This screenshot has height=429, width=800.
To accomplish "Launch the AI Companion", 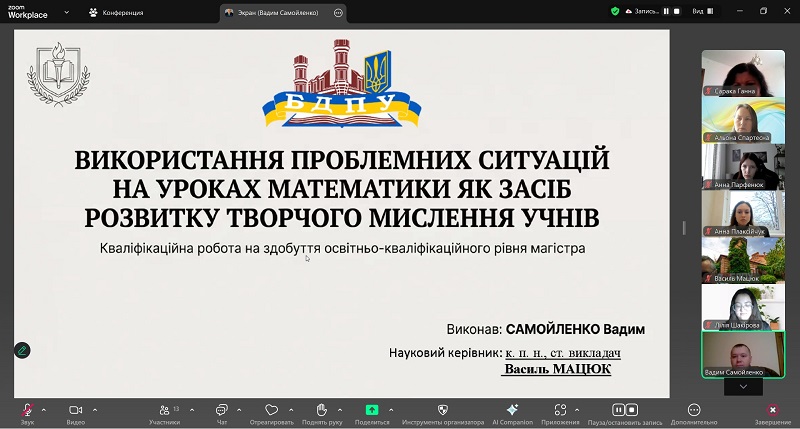I will [511, 410].
